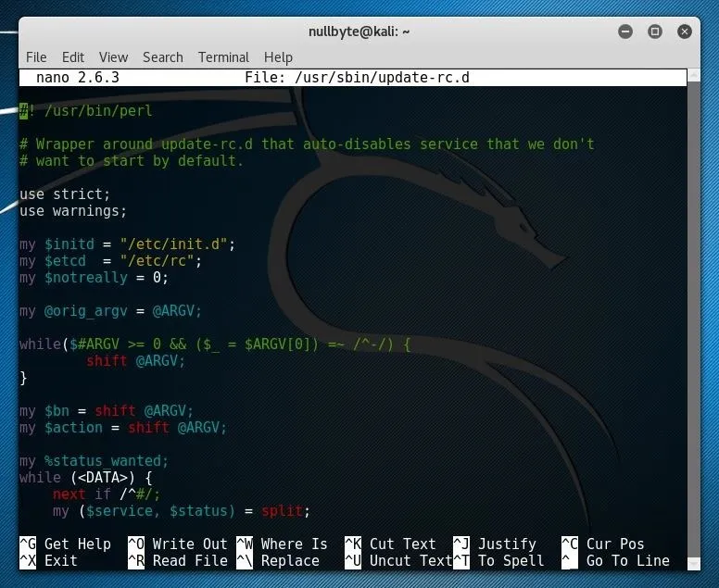Click the '$action' variable line
The image size is (719, 588).
[x=123, y=428]
